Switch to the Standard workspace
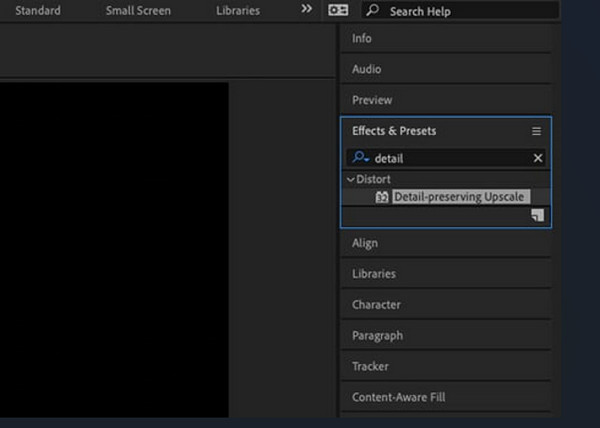Screen dimensions: 600x428 [x=38, y=11]
